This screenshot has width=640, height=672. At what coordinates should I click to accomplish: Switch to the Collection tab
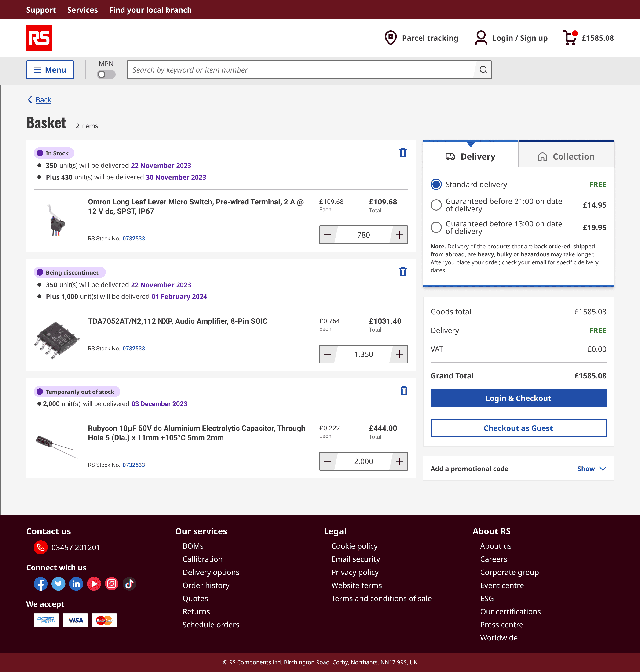tap(566, 156)
